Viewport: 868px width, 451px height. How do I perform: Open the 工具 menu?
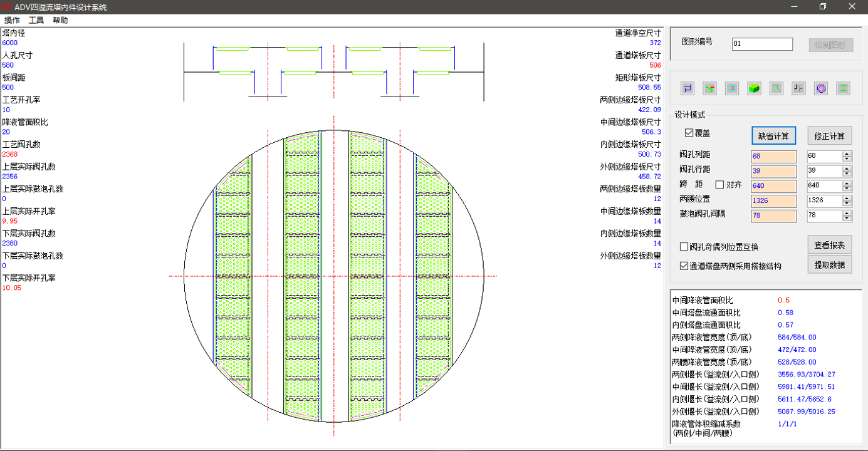click(36, 20)
